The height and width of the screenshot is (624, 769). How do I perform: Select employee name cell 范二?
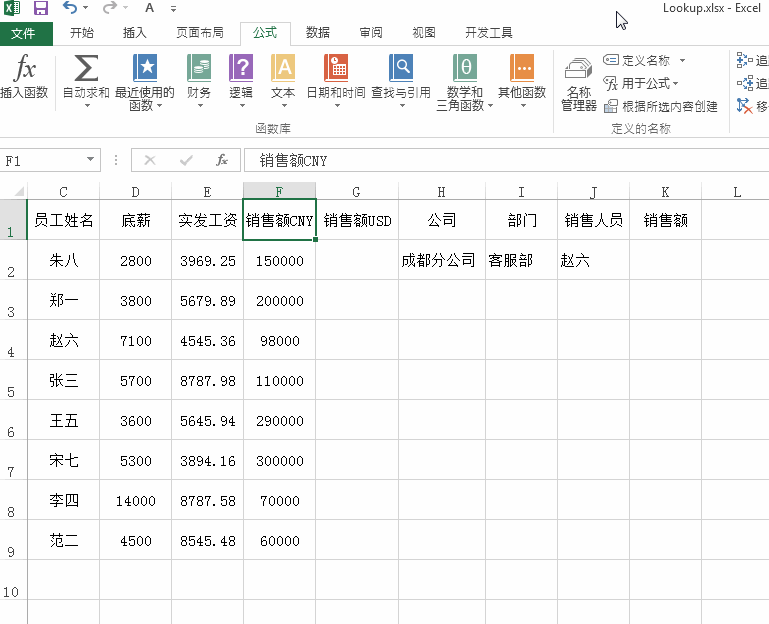tap(63, 540)
